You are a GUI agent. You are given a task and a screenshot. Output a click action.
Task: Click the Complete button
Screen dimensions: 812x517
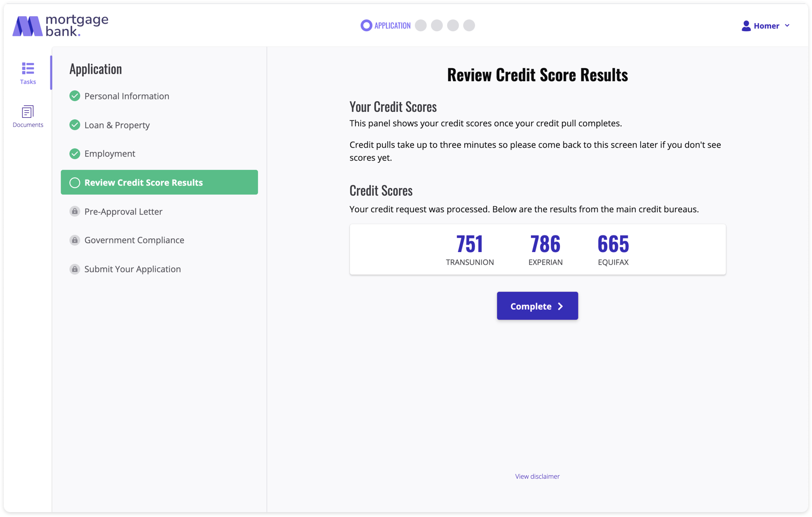pos(537,306)
